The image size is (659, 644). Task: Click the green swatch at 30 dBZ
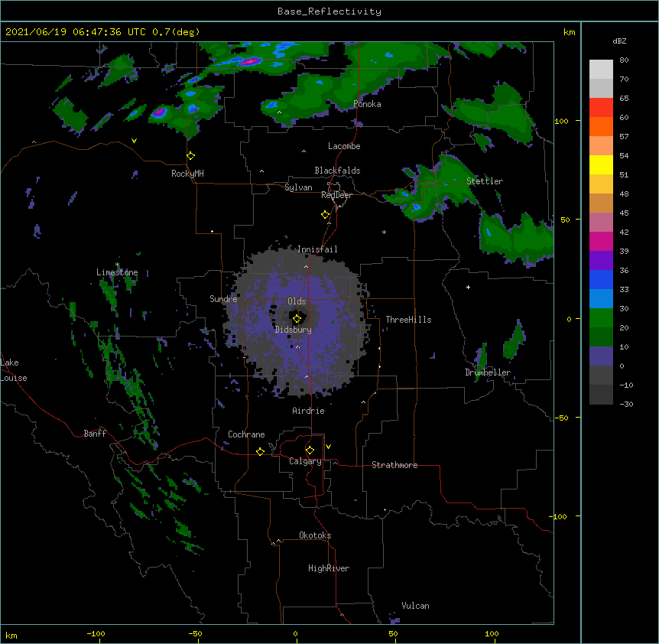[x=601, y=318]
